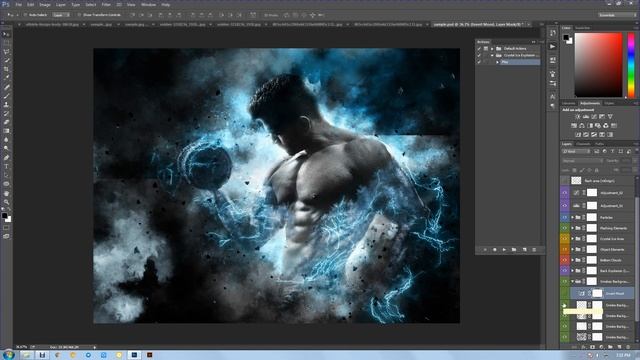The image size is (640, 360).
Task: Select the Hand tool
Action: click(x=6, y=193)
